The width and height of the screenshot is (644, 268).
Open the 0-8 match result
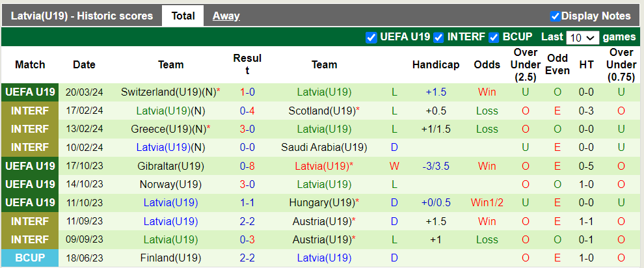pyautogui.click(x=247, y=166)
